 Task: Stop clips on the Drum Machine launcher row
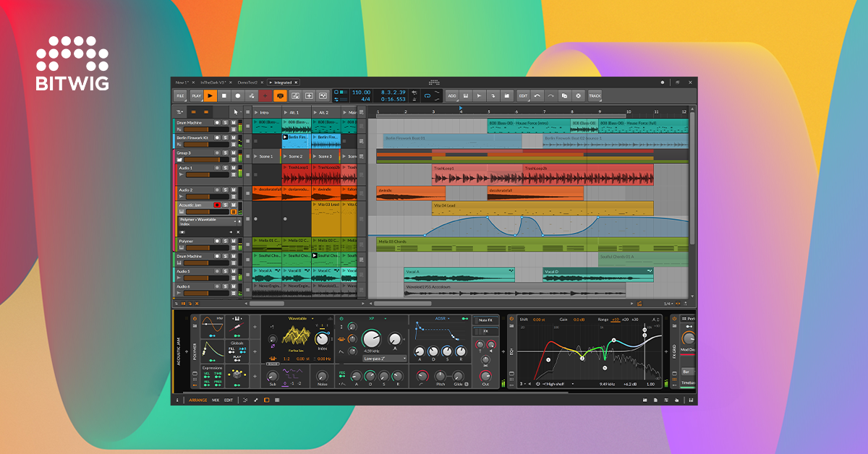click(247, 126)
